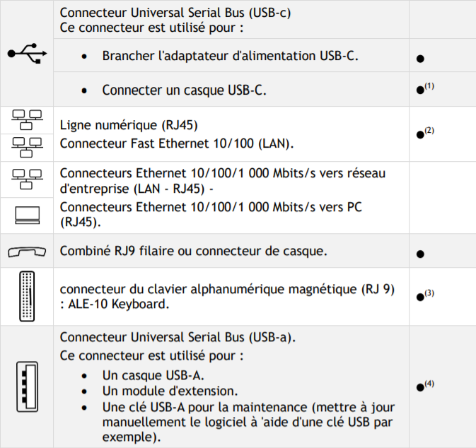This screenshot has width=476, height=448.
Task: Click the dot with footnote (2)
Action: pyautogui.click(x=420, y=135)
